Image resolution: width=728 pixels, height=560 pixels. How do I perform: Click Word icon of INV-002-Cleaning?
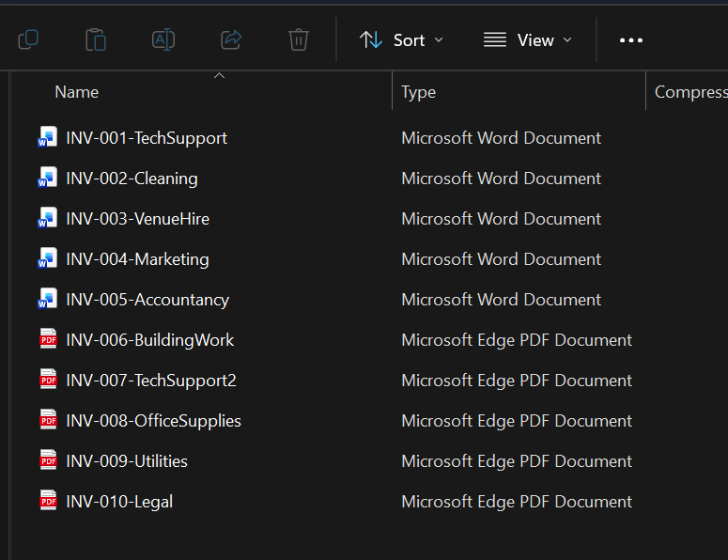[x=47, y=178]
